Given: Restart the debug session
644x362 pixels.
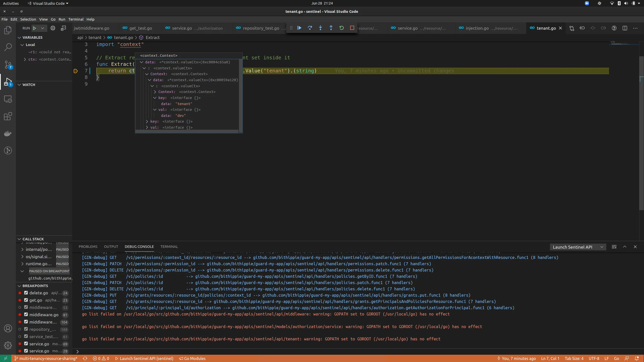Looking at the screenshot, I should coord(341,28).
